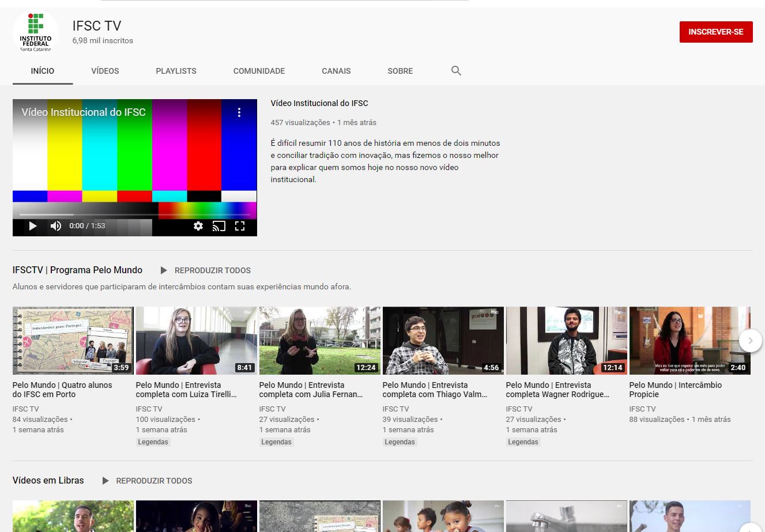Click IFSC TV channel under Thiago Valm... video
This screenshot has width=765, height=532.
point(395,409)
